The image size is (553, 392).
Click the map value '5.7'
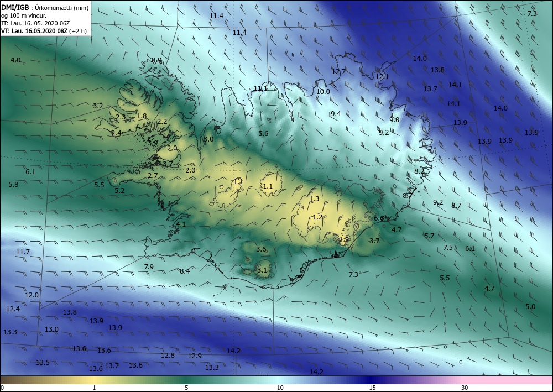pos(429,236)
